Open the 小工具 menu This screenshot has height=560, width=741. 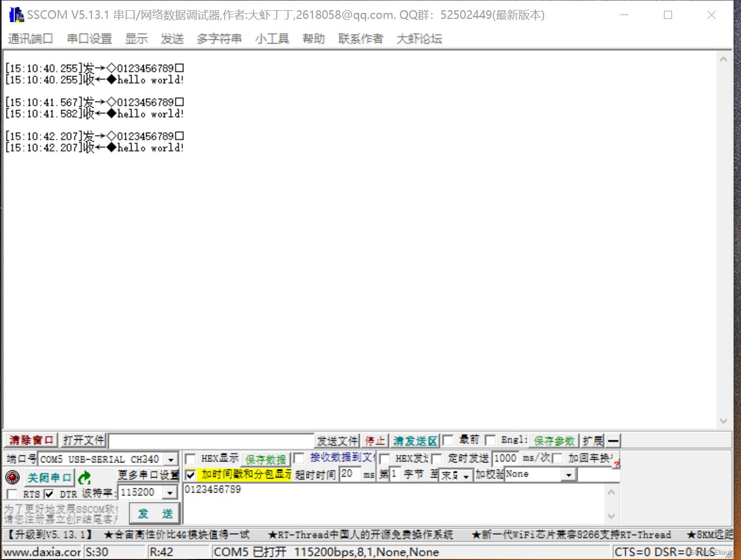pyautogui.click(x=272, y=39)
